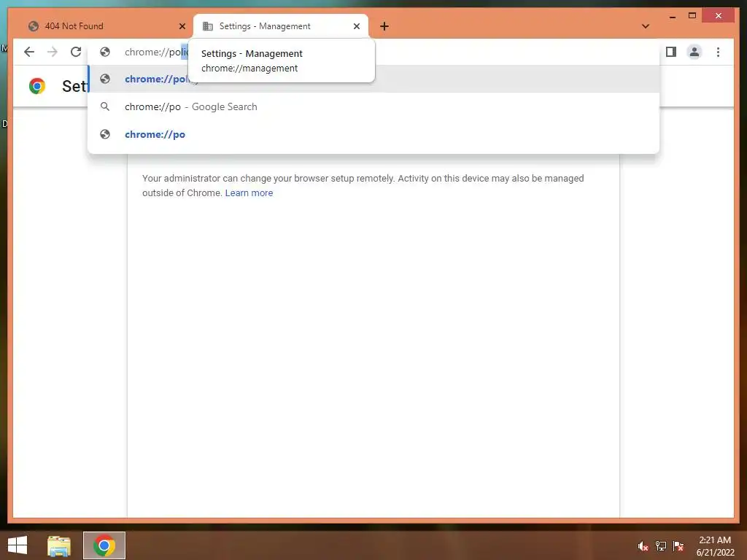Pick the chrome://po URL suggestion
Image resolution: width=747 pixels, height=560 pixels.
point(374,134)
